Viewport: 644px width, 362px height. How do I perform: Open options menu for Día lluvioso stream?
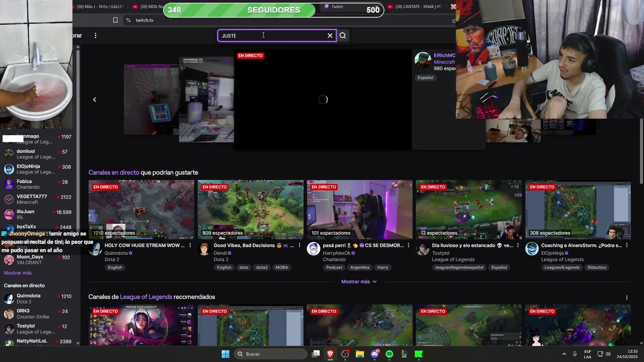click(518, 245)
